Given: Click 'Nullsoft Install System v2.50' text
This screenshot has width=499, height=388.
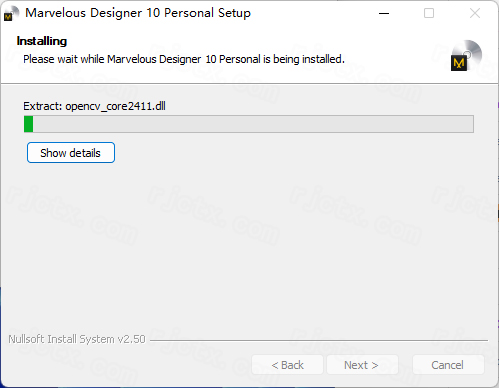Looking at the screenshot, I should click(x=77, y=339).
